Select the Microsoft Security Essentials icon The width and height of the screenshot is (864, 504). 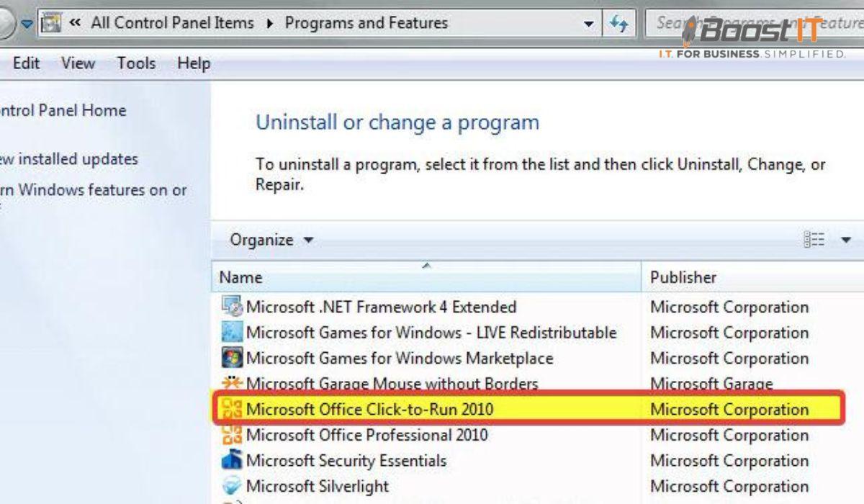click(x=232, y=460)
